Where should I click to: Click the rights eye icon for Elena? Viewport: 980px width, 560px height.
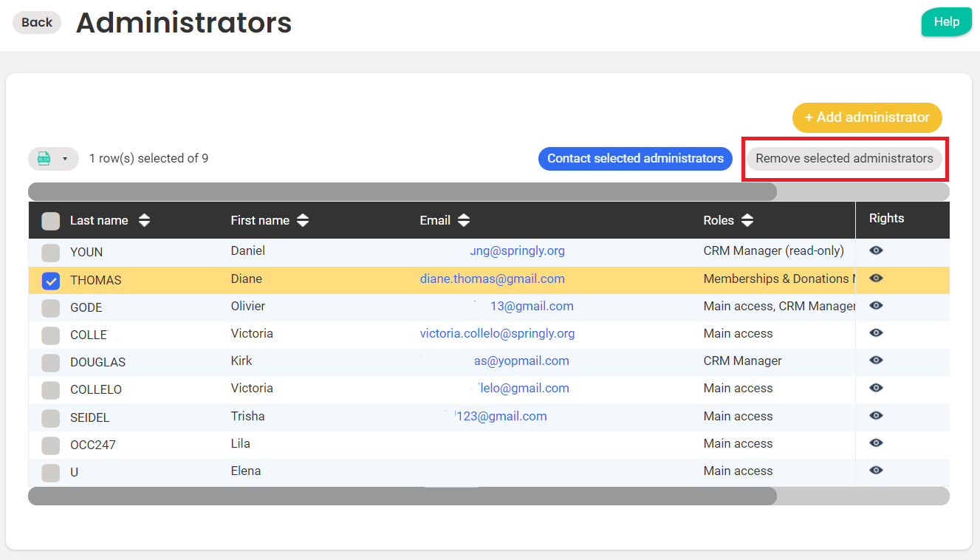click(876, 471)
